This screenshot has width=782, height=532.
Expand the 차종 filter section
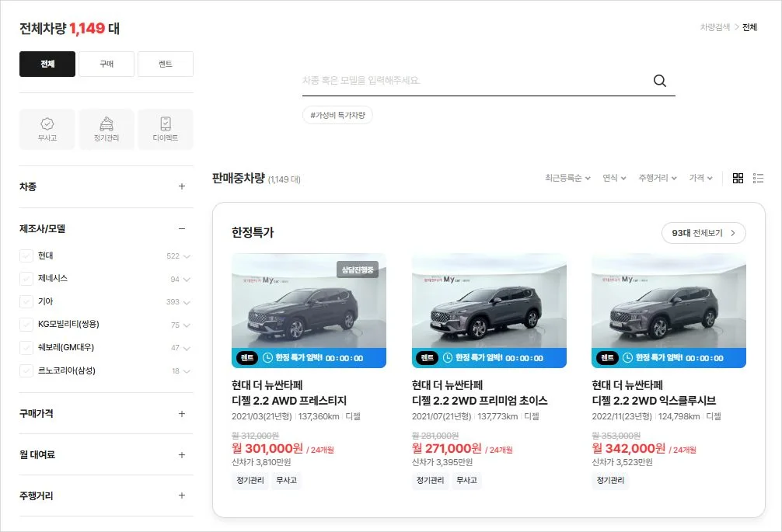(x=182, y=186)
